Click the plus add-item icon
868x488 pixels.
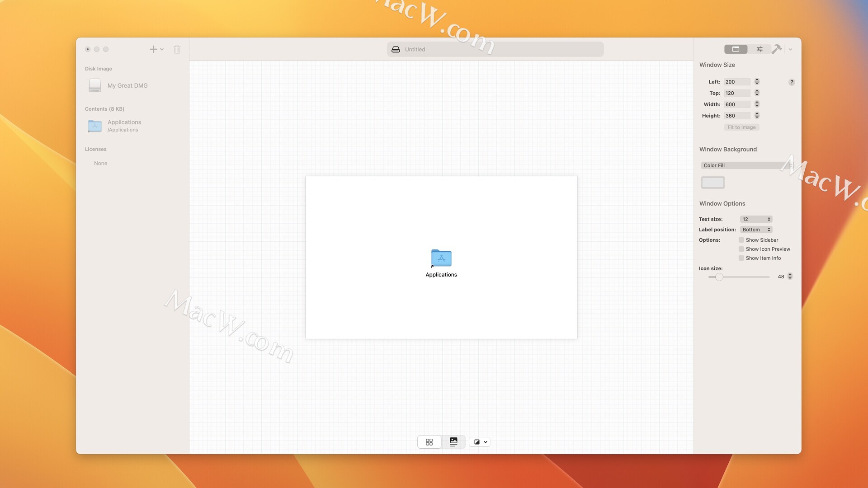pos(154,49)
